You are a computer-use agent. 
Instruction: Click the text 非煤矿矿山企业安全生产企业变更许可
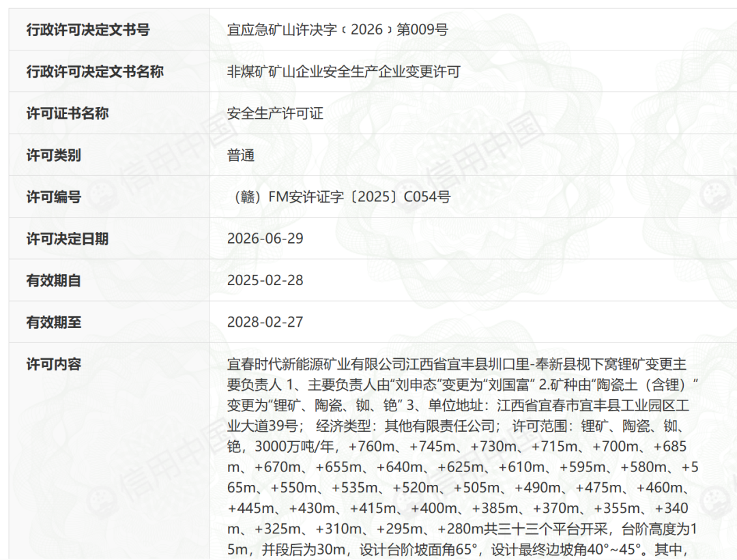pyautogui.click(x=343, y=72)
